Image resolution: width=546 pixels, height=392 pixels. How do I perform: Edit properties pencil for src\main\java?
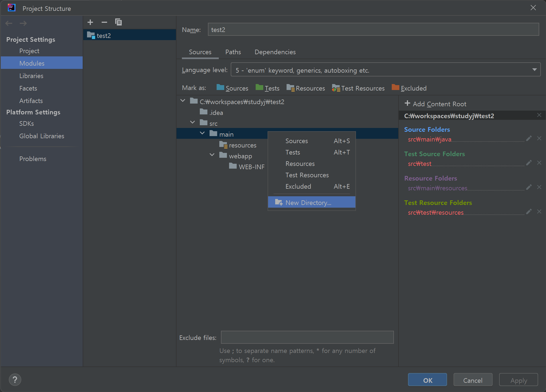coord(529,139)
